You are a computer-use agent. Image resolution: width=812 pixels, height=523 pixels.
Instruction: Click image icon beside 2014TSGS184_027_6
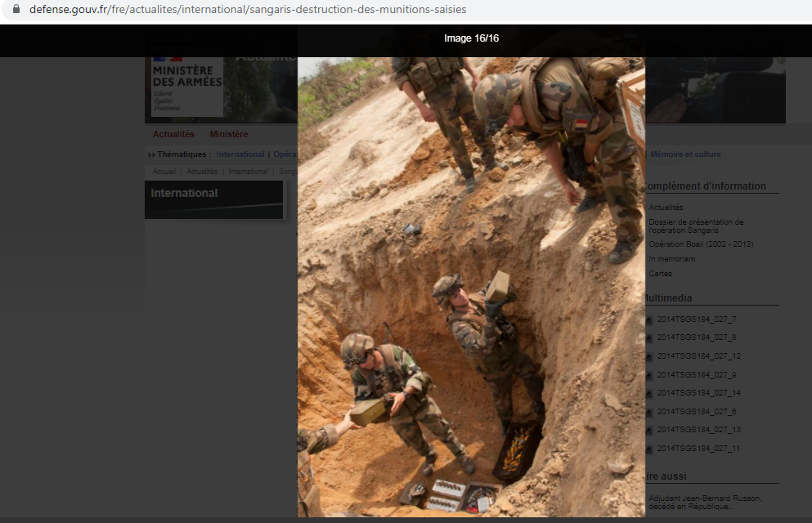pos(649,413)
